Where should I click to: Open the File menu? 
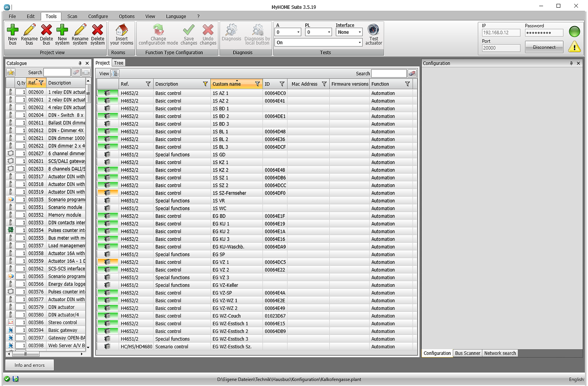click(12, 17)
